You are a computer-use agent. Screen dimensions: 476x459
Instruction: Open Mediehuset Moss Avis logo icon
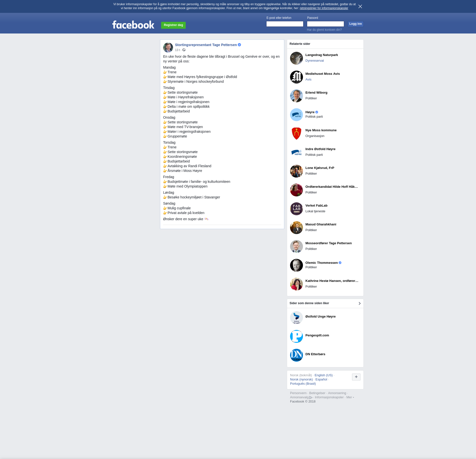(x=296, y=77)
